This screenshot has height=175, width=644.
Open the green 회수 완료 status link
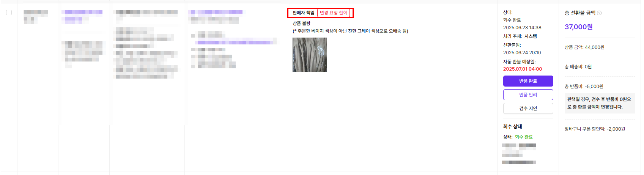pyautogui.click(x=523, y=137)
